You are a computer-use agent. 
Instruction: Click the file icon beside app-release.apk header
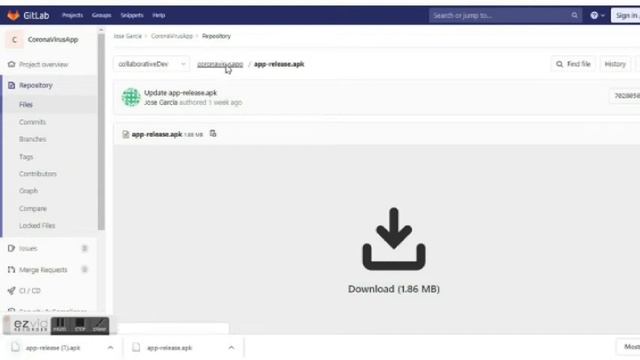click(x=126, y=134)
